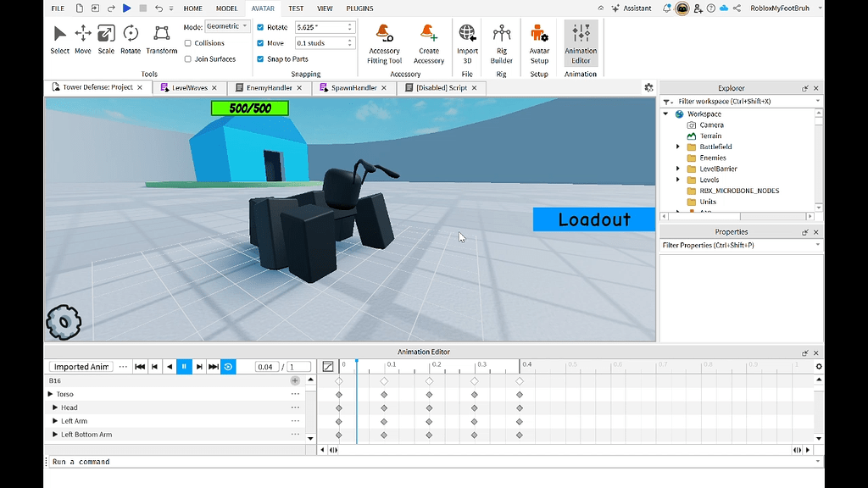Enable the Collisions checkbox
The height and width of the screenshot is (488, 868).
click(188, 42)
